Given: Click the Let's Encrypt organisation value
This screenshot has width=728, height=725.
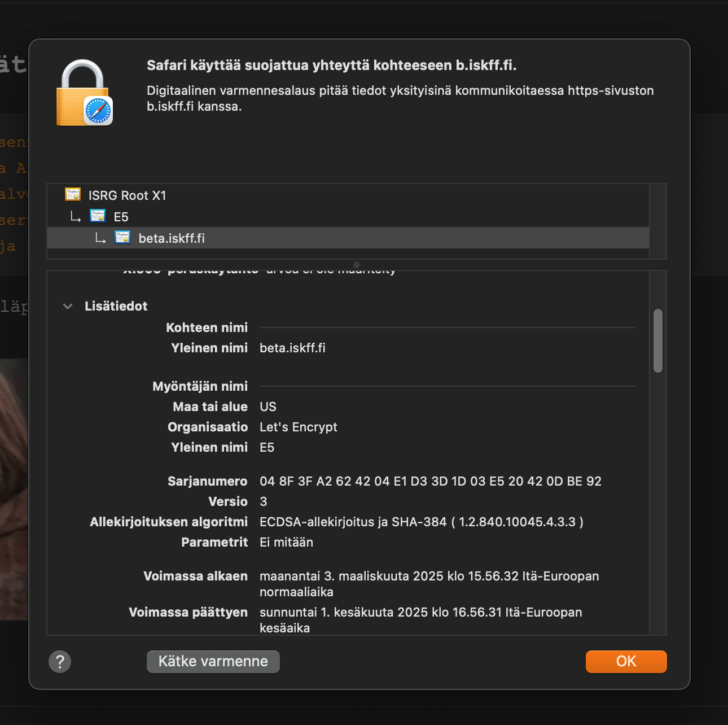Looking at the screenshot, I should pyautogui.click(x=298, y=427).
